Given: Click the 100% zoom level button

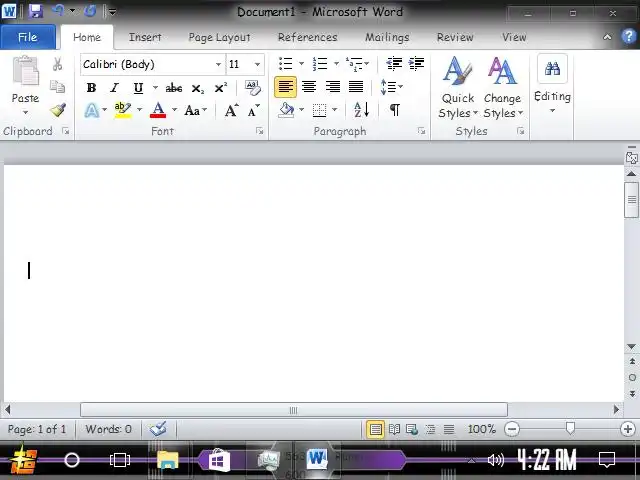Looking at the screenshot, I should pyautogui.click(x=482, y=429).
